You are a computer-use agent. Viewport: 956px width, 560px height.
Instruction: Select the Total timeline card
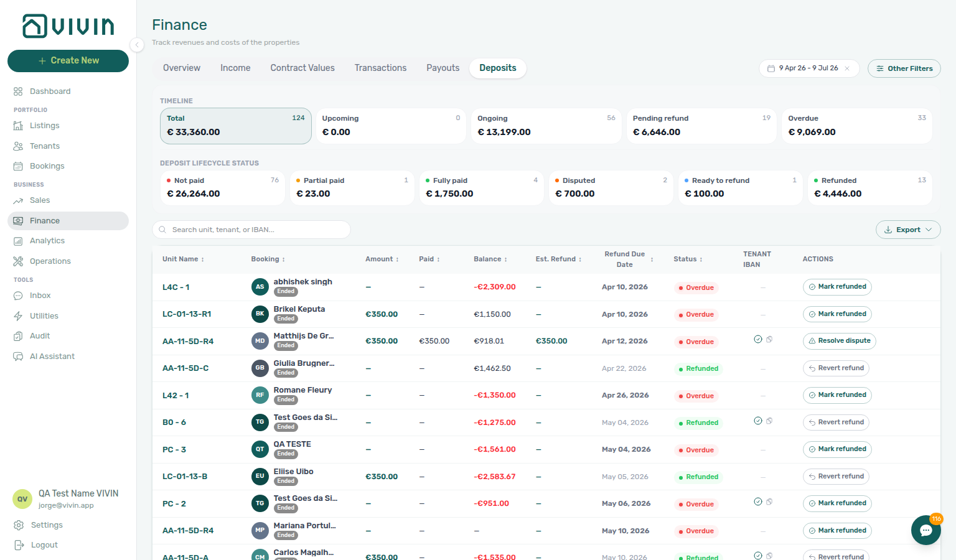click(236, 126)
